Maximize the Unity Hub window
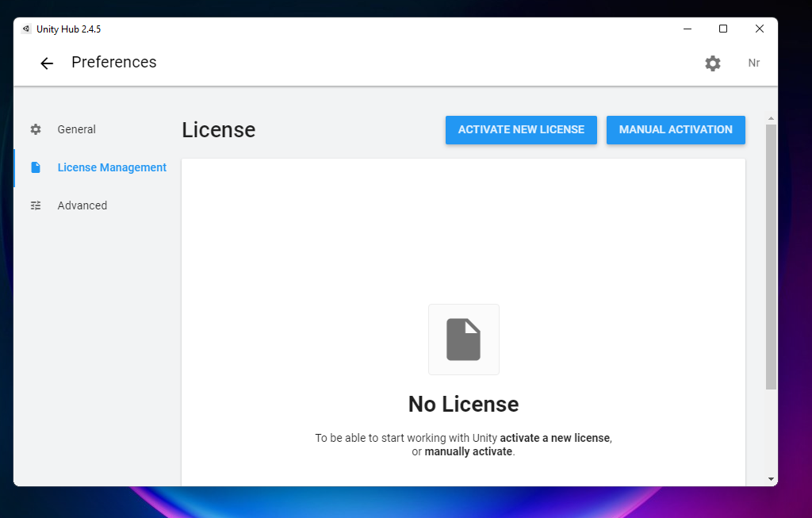The image size is (812, 518). point(723,29)
